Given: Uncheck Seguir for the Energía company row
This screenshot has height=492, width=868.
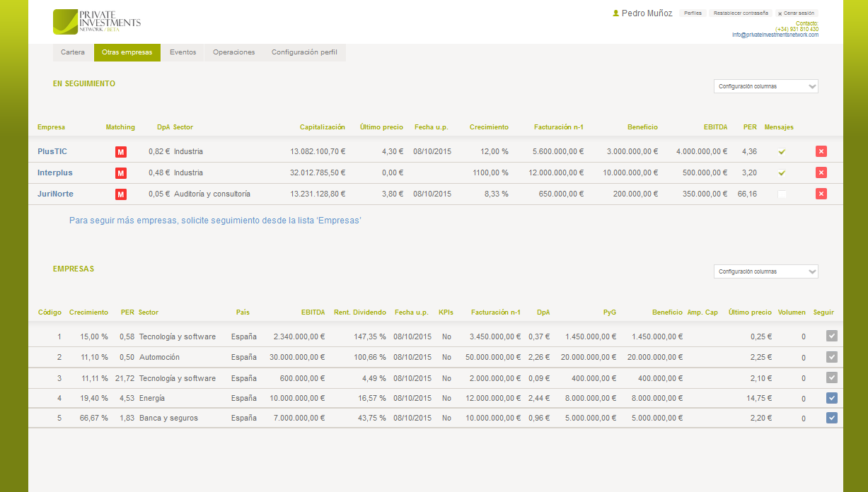Looking at the screenshot, I should pos(832,398).
